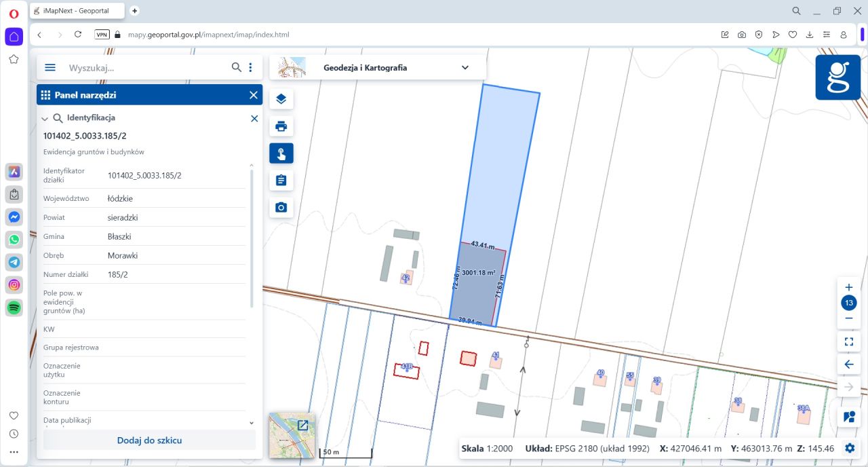Open the search options three-dot menu
Image resolution: width=868 pixels, height=467 pixels.
[x=251, y=67]
